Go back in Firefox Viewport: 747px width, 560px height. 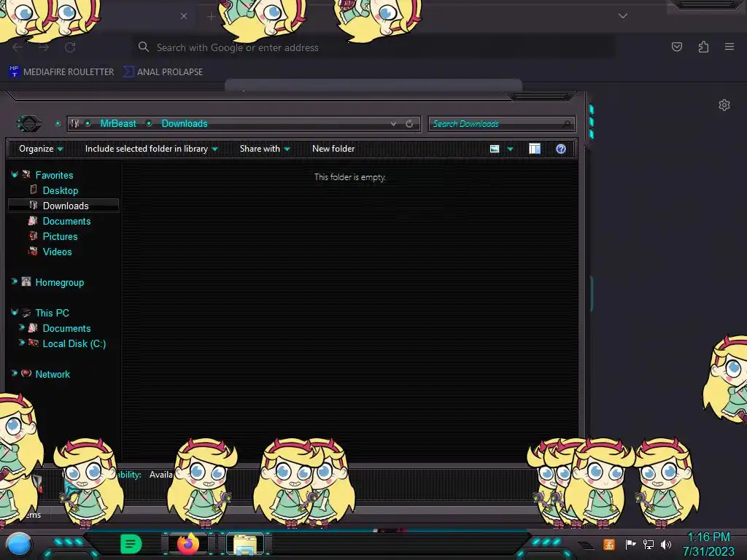[18, 47]
